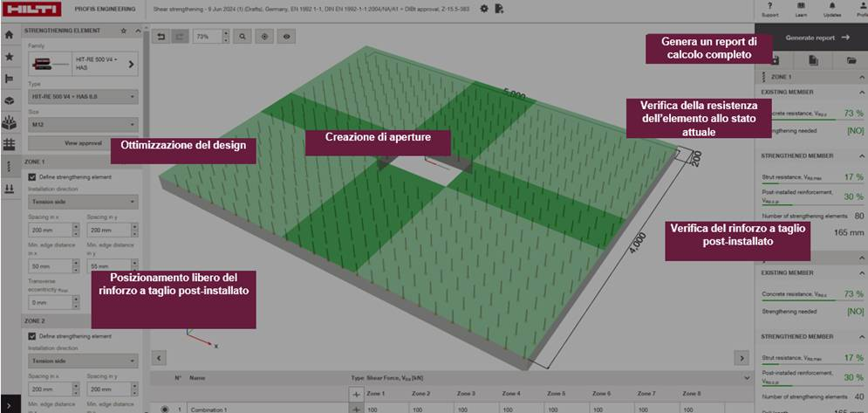This screenshot has width=868, height=413.
Task: Toggle Zone 2 Define strengthening element checkbox
Action: [x=32, y=336]
